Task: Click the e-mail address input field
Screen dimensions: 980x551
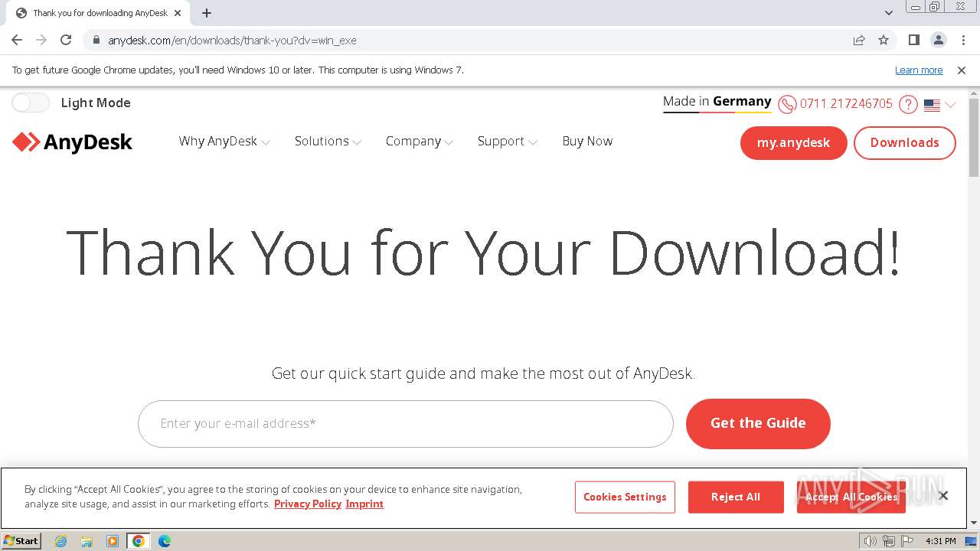Action: click(406, 423)
